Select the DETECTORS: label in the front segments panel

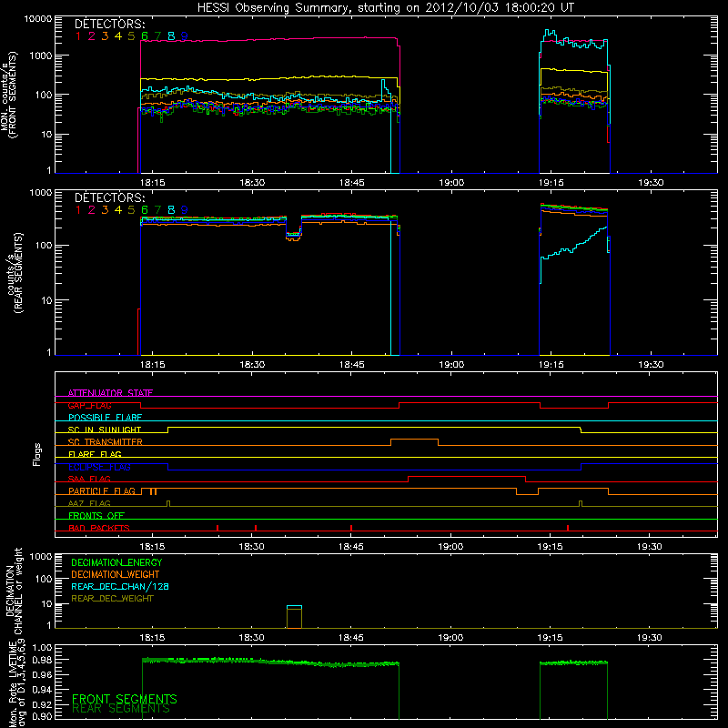pos(109,24)
